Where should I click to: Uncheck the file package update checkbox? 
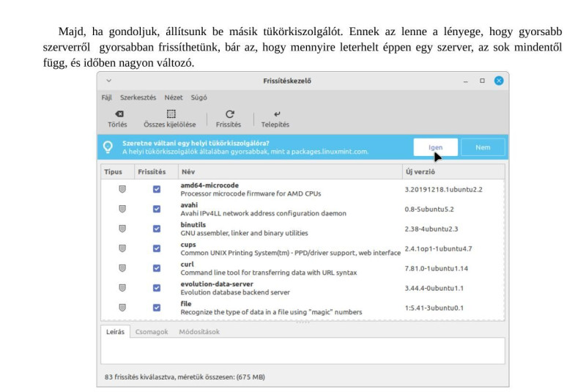pyautogui.click(x=157, y=308)
